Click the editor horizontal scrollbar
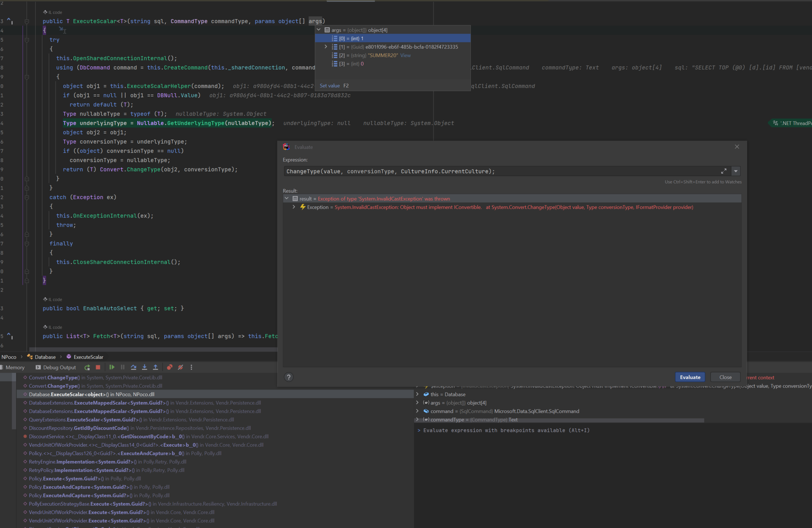Screen dimensions: 812x528 (153, 350)
